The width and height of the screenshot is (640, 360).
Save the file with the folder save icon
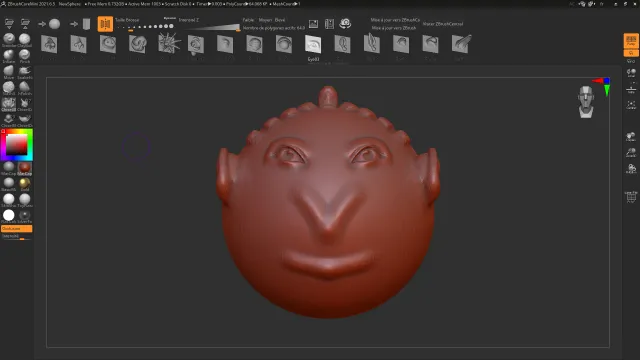pyautogui.click(x=25, y=23)
